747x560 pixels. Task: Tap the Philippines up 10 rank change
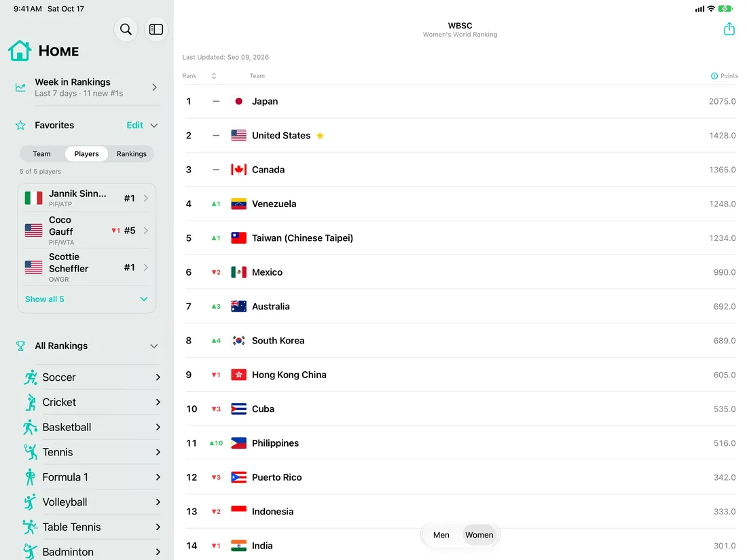tap(216, 443)
